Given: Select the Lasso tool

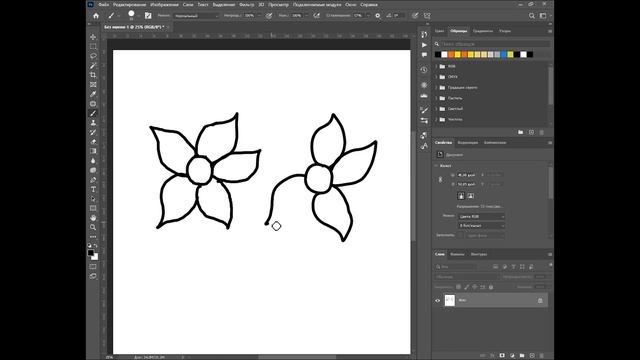Looking at the screenshot, I should pyautogui.click(x=93, y=56).
